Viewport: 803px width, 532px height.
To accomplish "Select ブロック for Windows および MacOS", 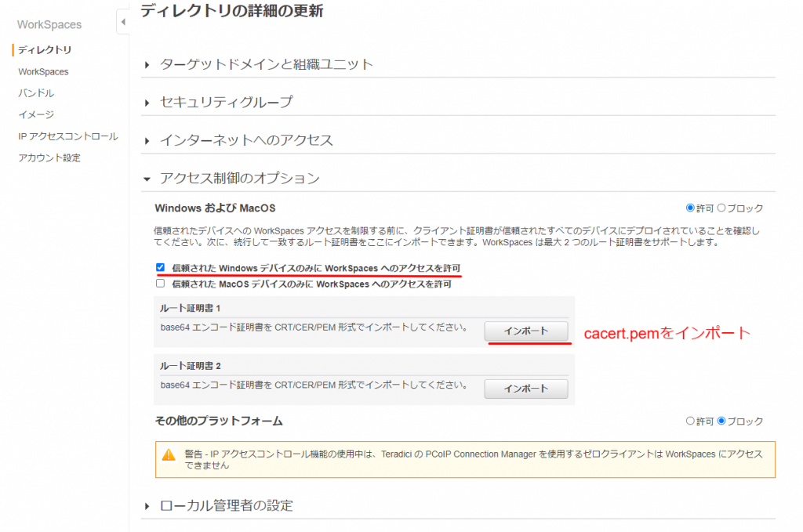I will click(721, 208).
